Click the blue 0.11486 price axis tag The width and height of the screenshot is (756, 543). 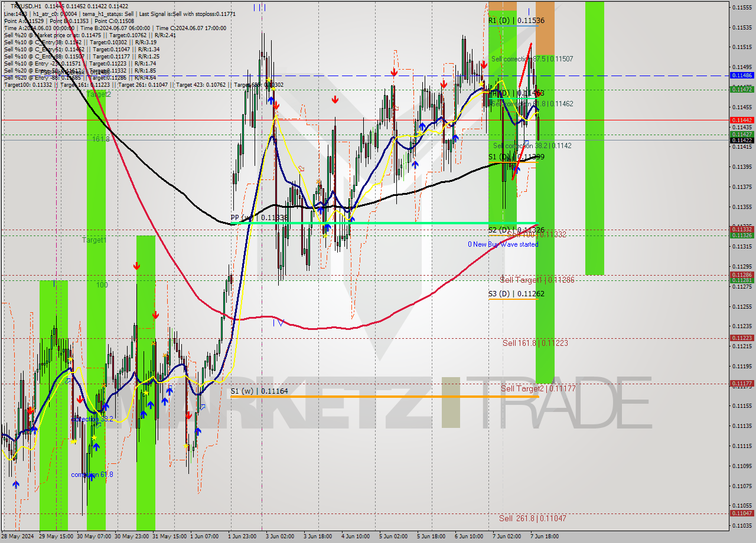pos(742,76)
